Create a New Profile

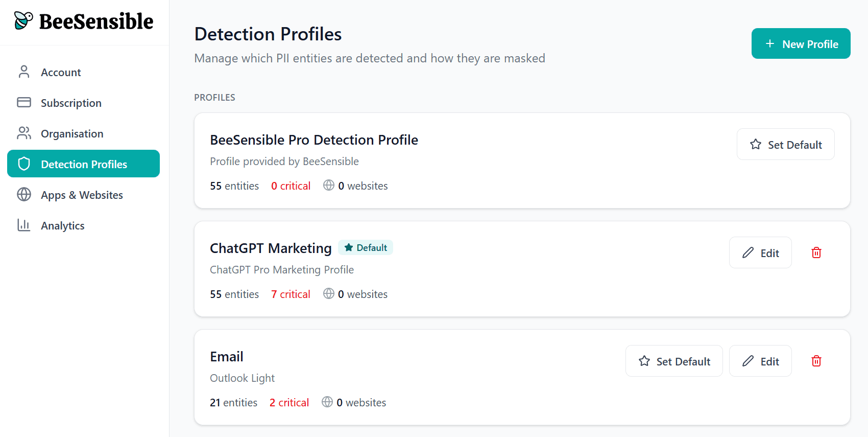click(x=801, y=44)
